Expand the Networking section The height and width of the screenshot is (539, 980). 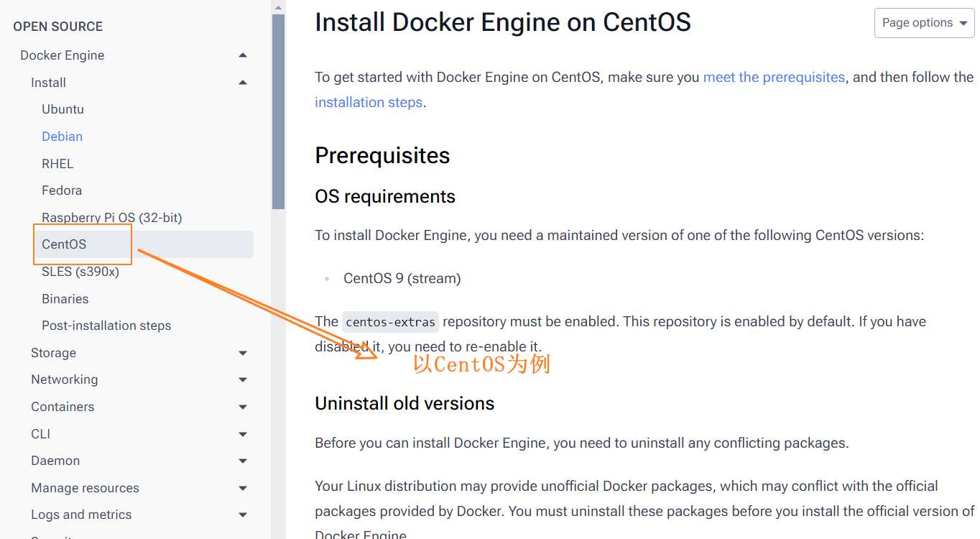tap(242, 379)
